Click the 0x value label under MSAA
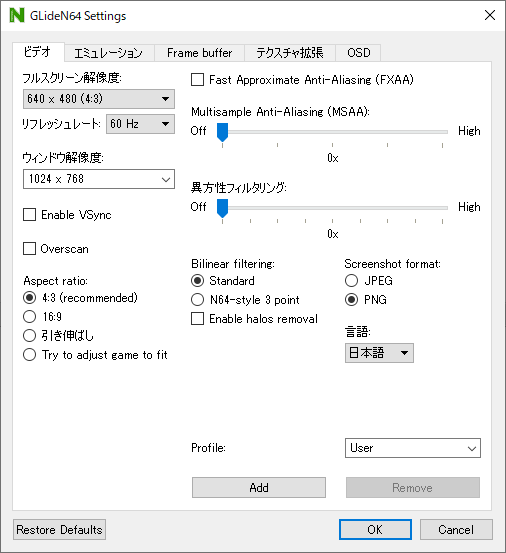Screen dimensions: 506x553 click(x=333, y=158)
